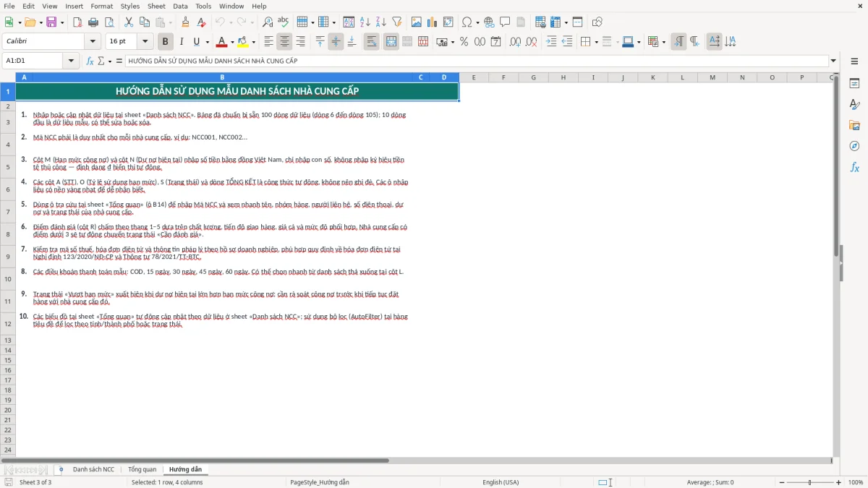The image size is (868, 488).
Task: Open the Draw functions shapes icon
Action: pos(597,22)
